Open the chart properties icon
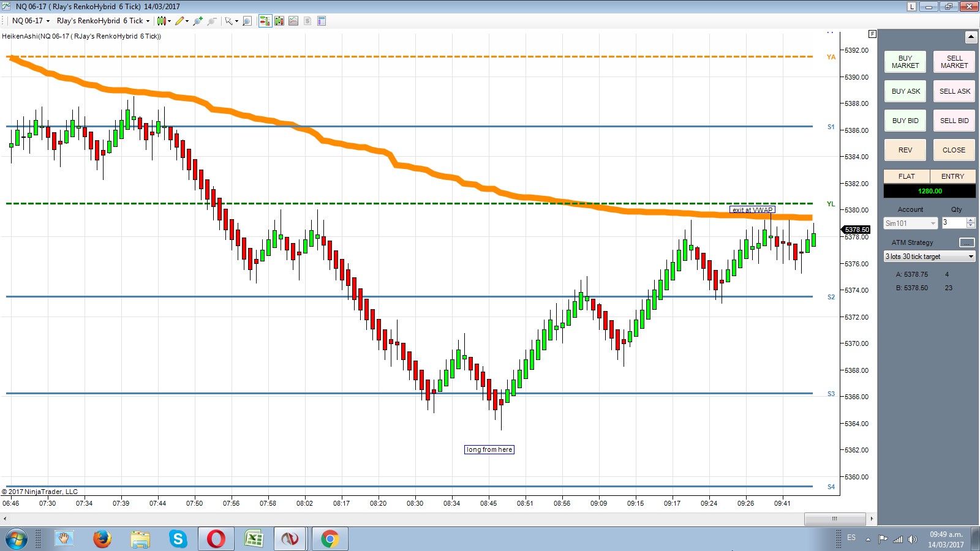The width and height of the screenshot is (980, 551). (322, 21)
